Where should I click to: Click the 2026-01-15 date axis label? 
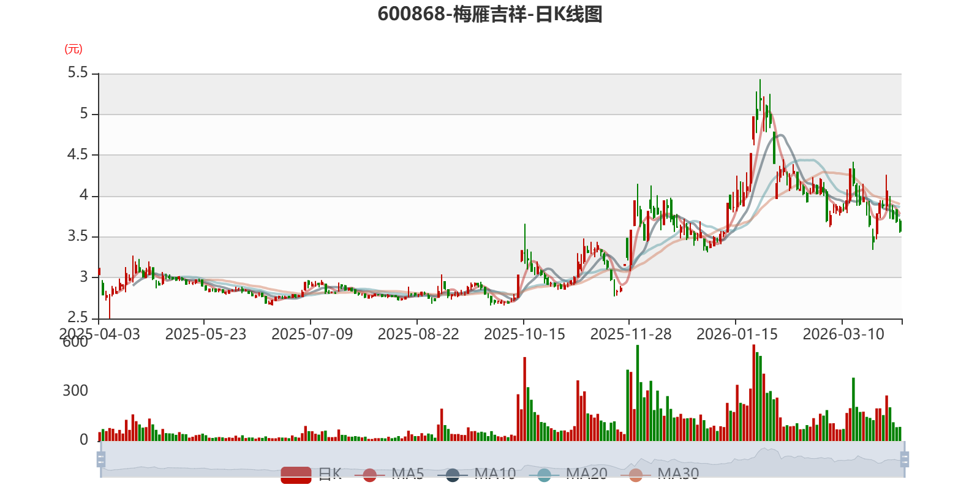(737, 334)
